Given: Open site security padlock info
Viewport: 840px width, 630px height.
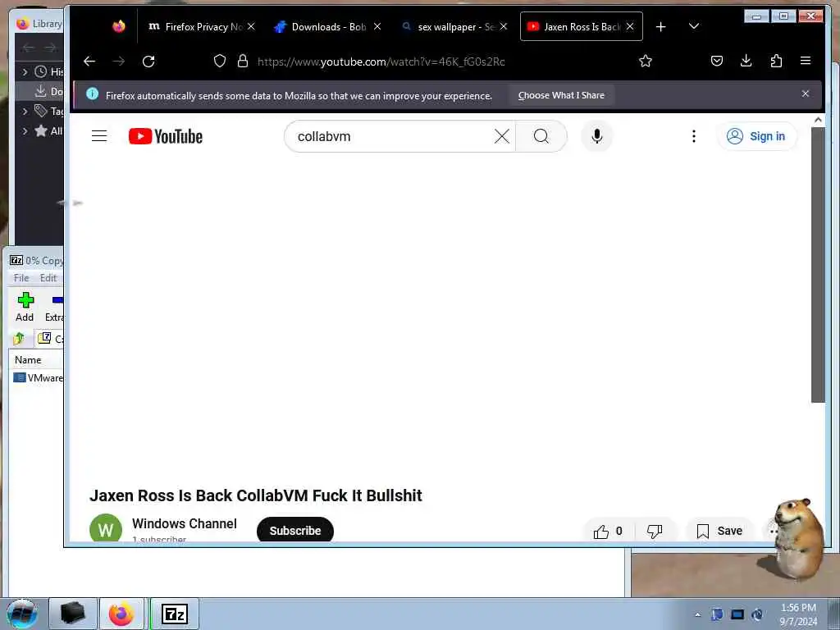Looking at the screenshot, I should point(243,61).
